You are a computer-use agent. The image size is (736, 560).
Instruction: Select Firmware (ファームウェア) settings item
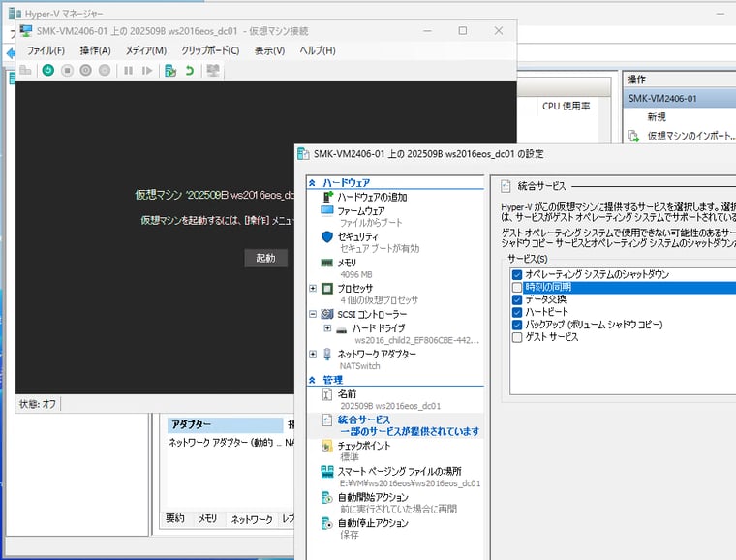pos(361,211)
